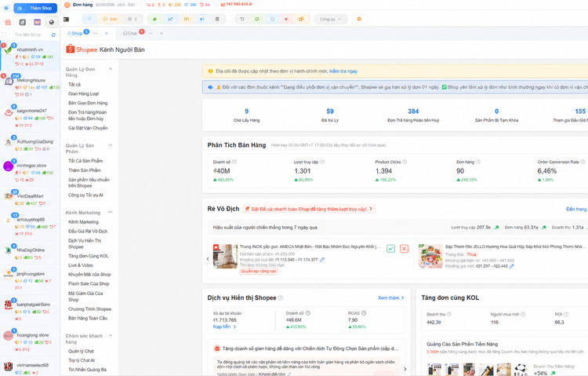Open Bàn Giao Đơn Hàng menu item
The height and width of the screenshot is (376, 588).
88,103
